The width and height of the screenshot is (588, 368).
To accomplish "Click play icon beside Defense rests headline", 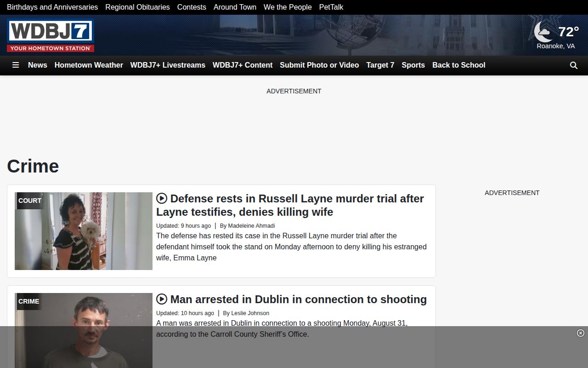I will click(162, 198).
